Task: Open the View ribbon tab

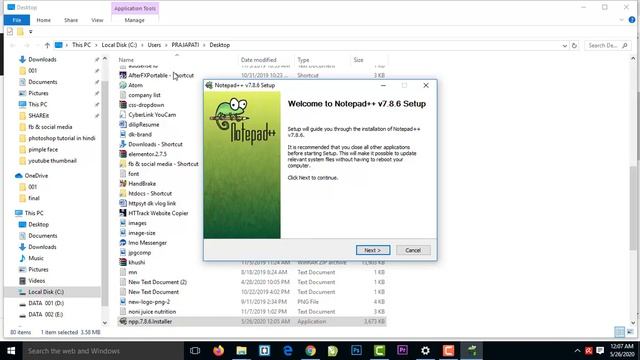Action: [x=97, y=20]
